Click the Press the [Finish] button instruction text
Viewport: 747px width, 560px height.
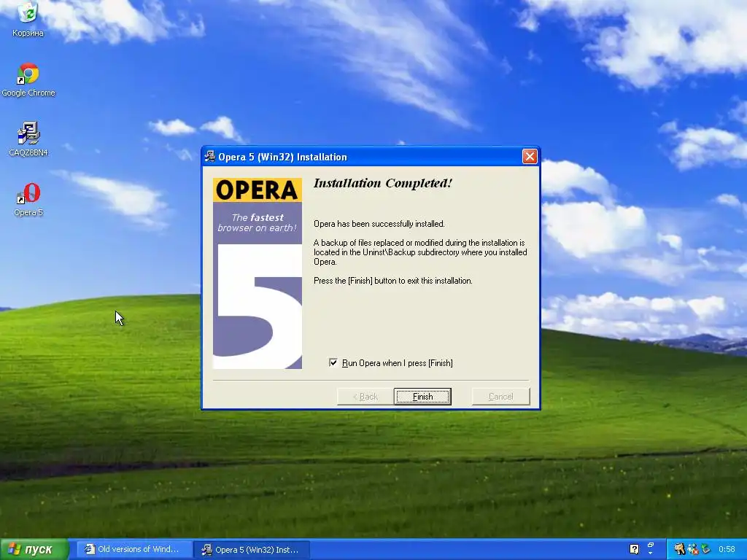pyautogui.click(x=393, y=281)
